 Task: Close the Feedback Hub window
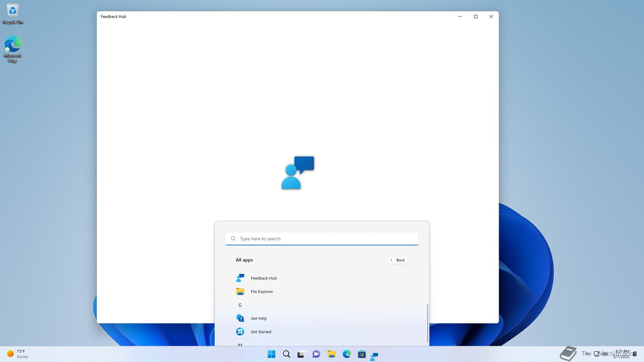point(491,16)
